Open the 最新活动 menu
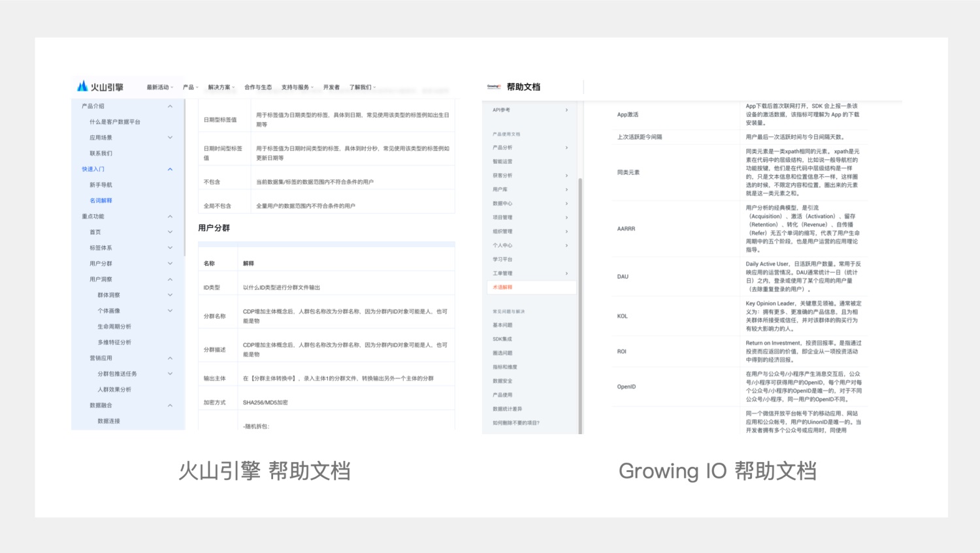The image size is (980, 553). pyautogui.click(x=159, y=87)
